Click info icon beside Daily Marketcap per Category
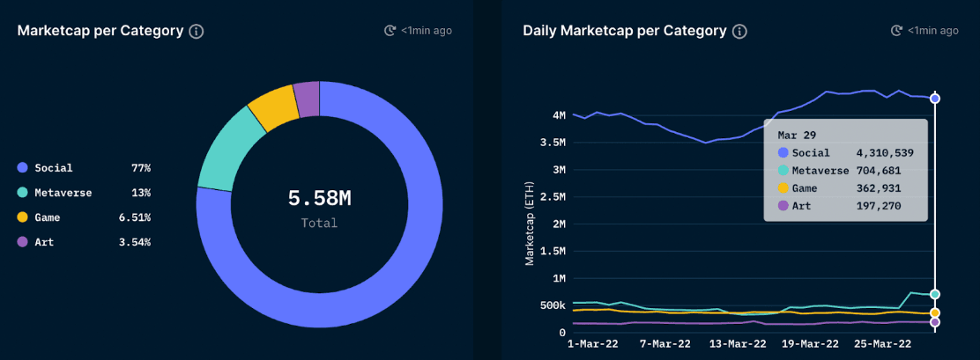Screen dimensions: 980x360 739,31
